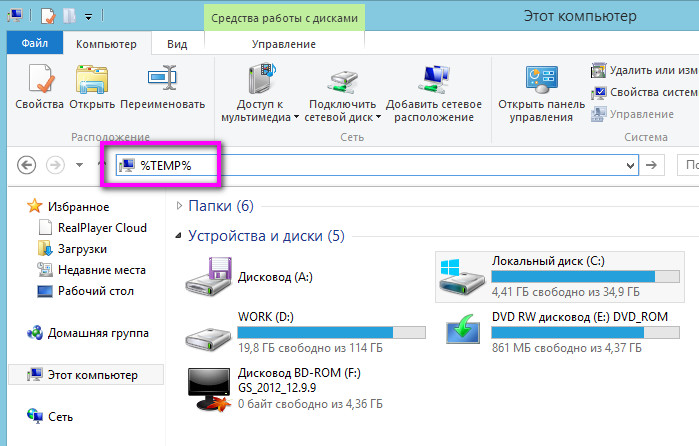The width and height of the screenshot is (699, 446).
Task: Select the WORK (D:) drive icon
Action: [208, 338]
